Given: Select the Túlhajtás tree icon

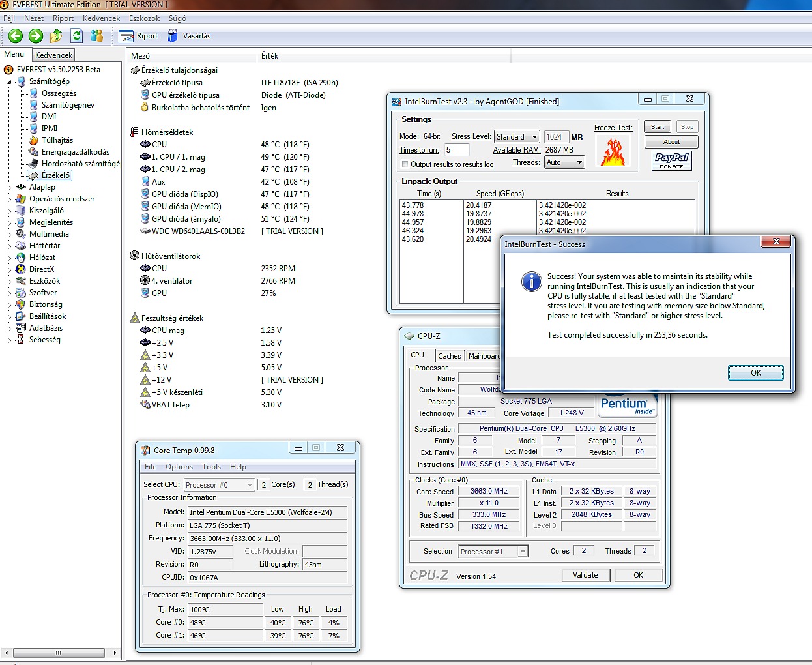Looking at the screenshot, I should 34,140.
